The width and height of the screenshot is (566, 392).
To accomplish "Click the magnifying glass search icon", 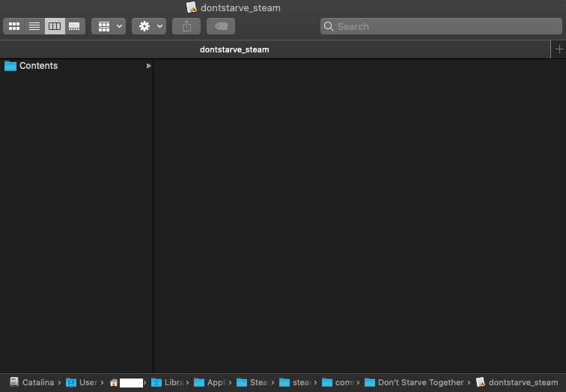I will [x=329, y=26].
